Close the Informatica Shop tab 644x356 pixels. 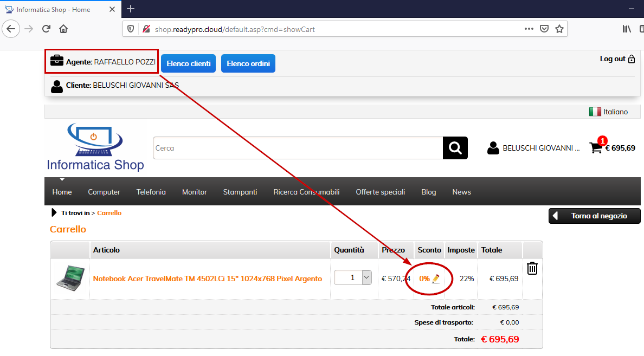pos(112,9)
